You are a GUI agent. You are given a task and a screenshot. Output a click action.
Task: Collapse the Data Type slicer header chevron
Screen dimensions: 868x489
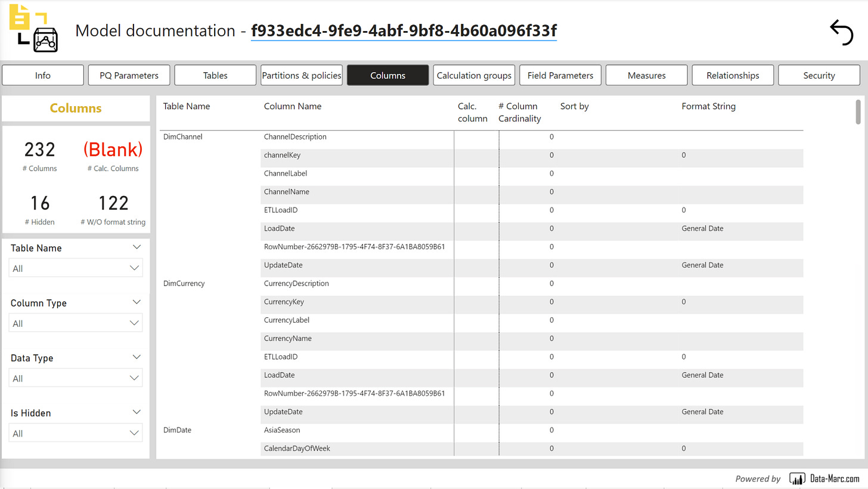(137, 357)
